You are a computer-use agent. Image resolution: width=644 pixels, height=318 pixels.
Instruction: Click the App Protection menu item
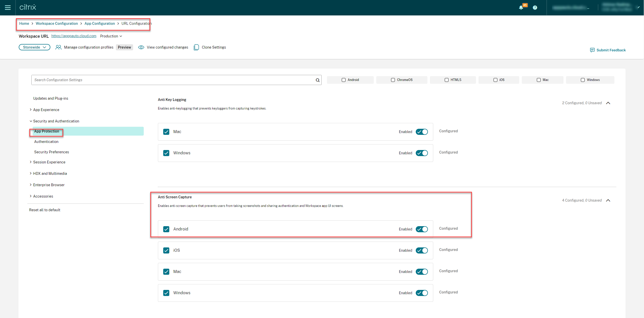(46, 131)
